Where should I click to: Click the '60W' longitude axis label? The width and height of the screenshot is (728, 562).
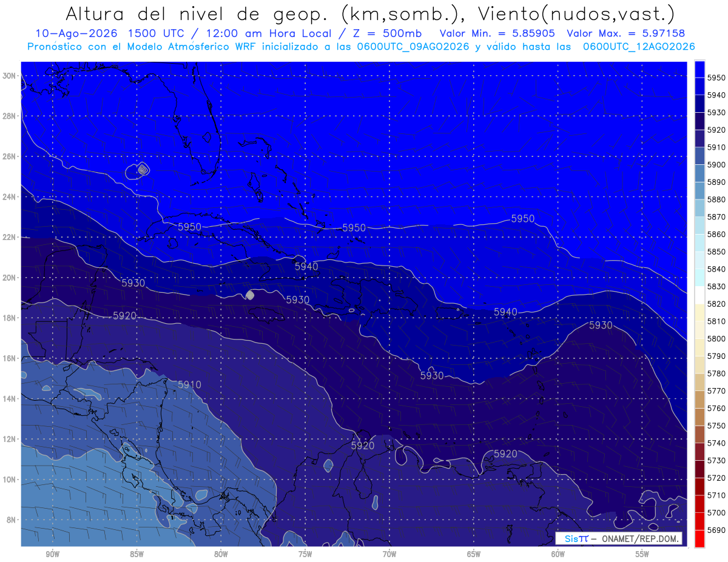[x=558, y=555]
